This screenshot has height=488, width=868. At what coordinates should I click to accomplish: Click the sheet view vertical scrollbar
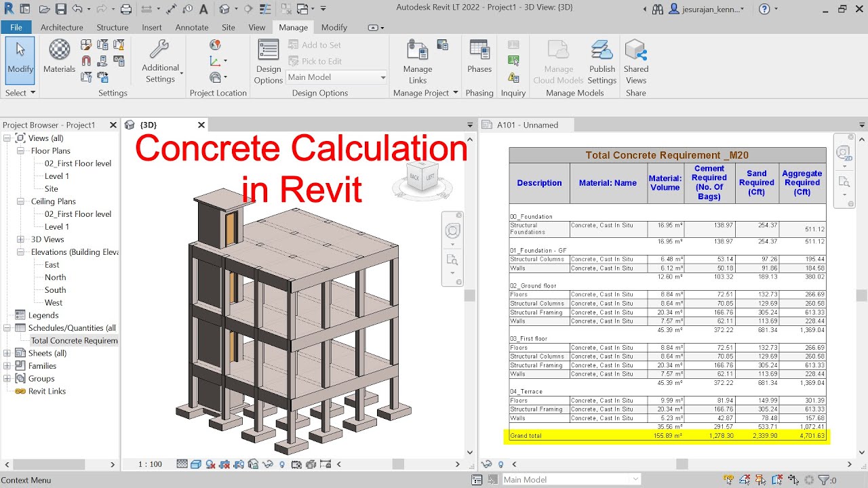pos(862,296)
